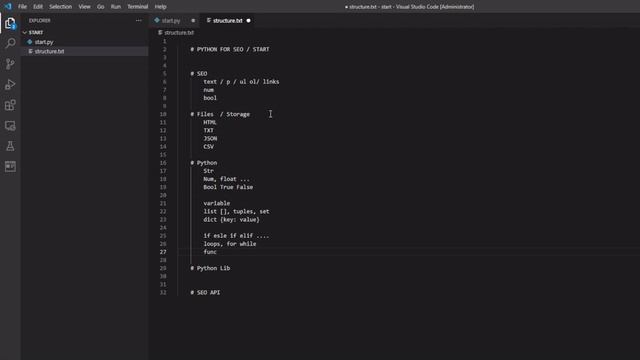Click the 'TXT' line
Screen dimensions: 640x360
(x=209, y=130)
